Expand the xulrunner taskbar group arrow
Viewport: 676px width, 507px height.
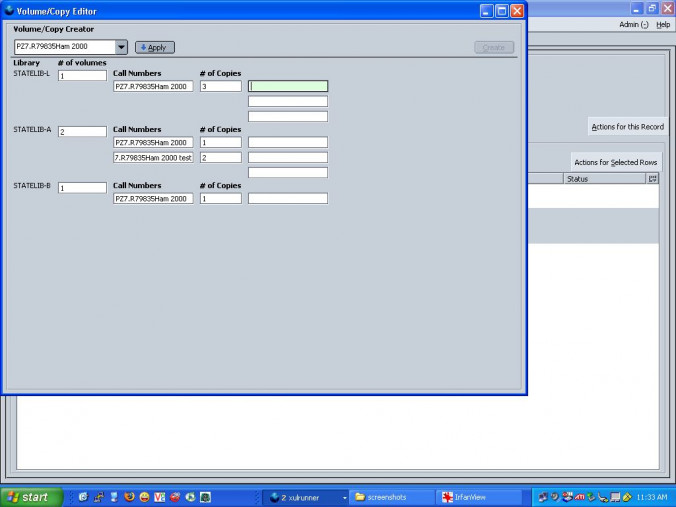(344, 498)
